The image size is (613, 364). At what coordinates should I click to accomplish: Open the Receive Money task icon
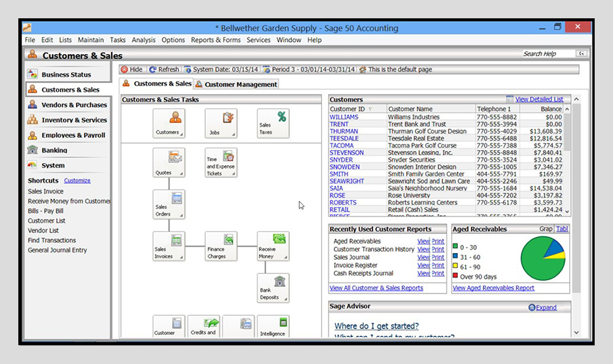coord(273,246)
